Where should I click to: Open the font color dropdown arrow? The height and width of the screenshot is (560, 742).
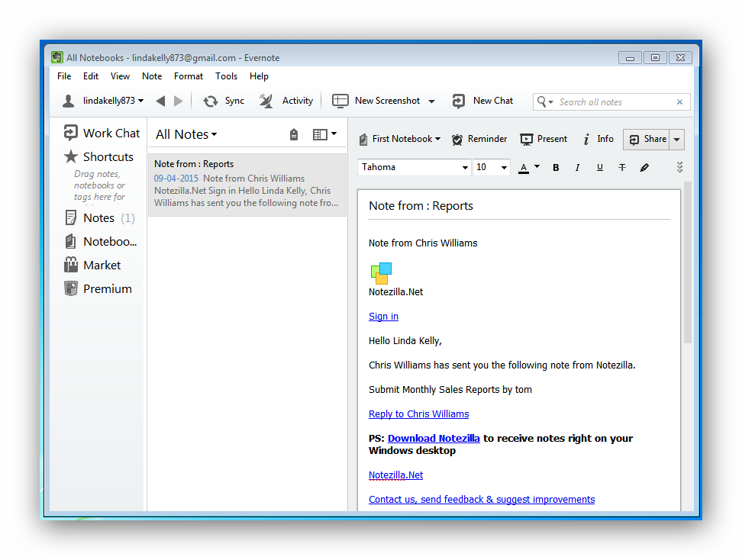click(x=537, y=166)
